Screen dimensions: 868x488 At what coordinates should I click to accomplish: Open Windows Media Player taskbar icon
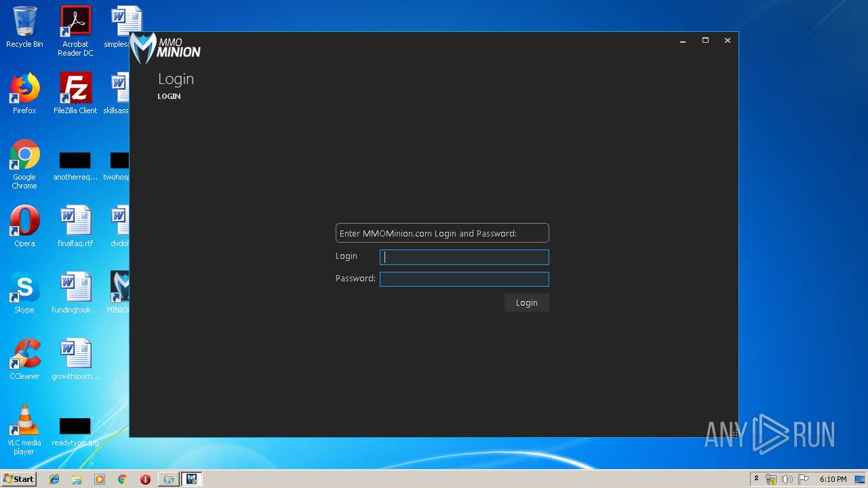tap(100, 479)
